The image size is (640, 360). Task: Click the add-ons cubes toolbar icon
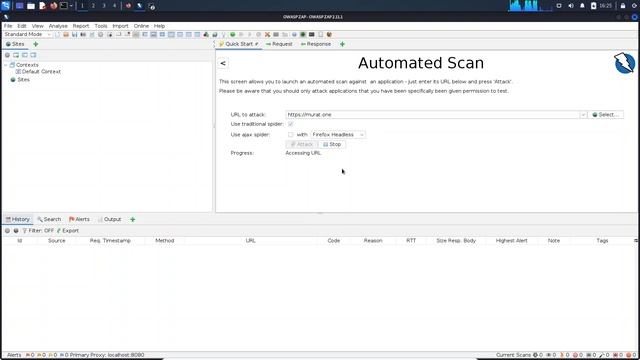[206, 35]
